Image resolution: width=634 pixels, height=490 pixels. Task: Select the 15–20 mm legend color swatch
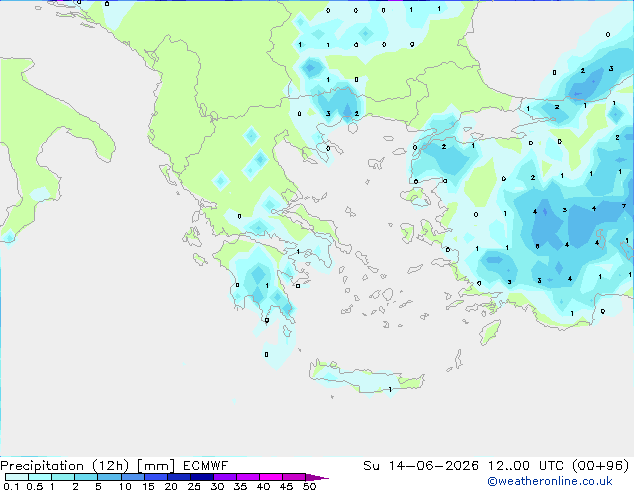click(x=156, y=477)
